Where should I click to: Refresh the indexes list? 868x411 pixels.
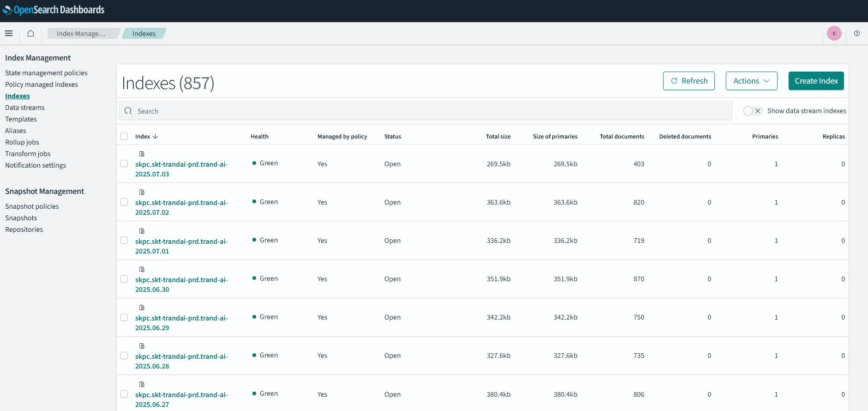pyautogui.click(x=688, y=81)
